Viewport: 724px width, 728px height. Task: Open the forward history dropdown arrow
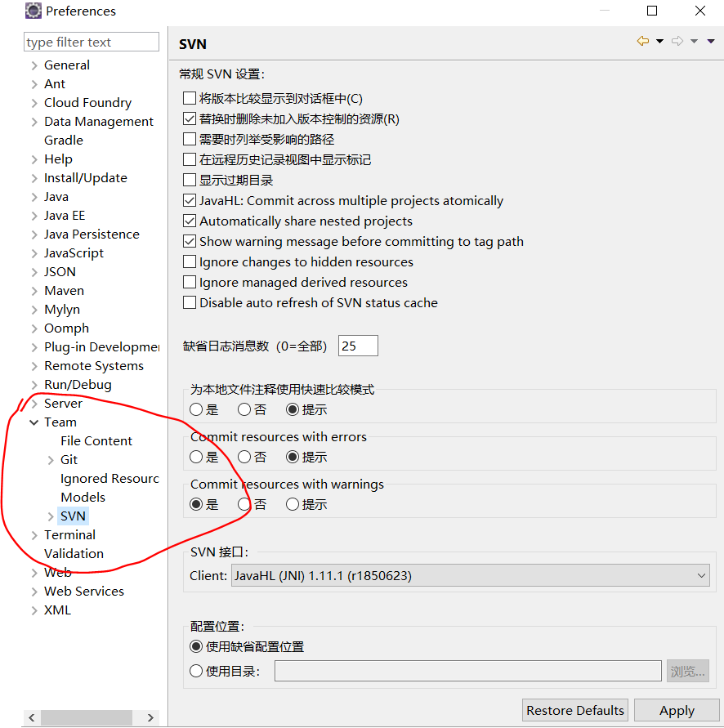(694, 42)
